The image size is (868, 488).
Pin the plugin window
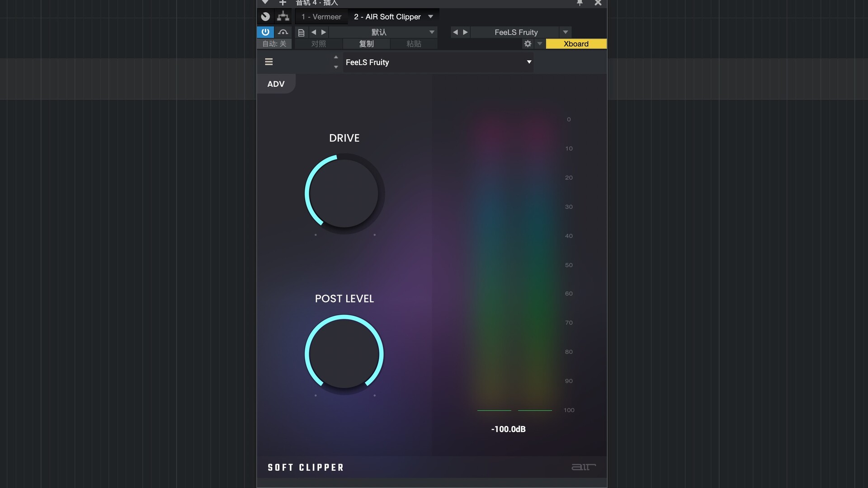click(x=580, y=3)
